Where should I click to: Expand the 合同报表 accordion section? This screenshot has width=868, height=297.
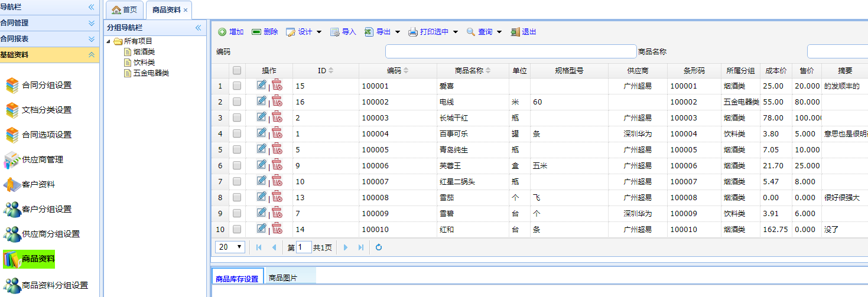91,39
